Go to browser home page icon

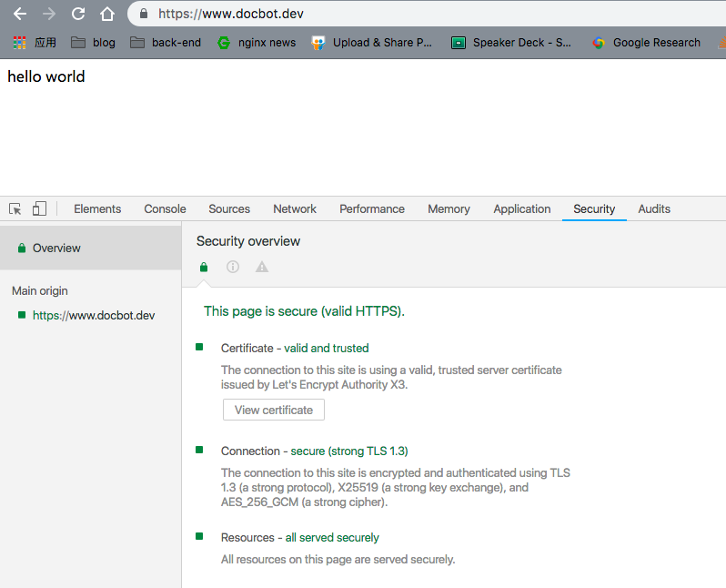[x=107, y=14]
